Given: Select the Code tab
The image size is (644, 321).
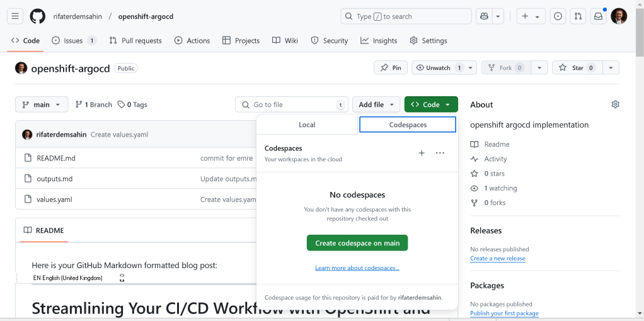Looking at the screenshot, I should click(x=25, y=41).
